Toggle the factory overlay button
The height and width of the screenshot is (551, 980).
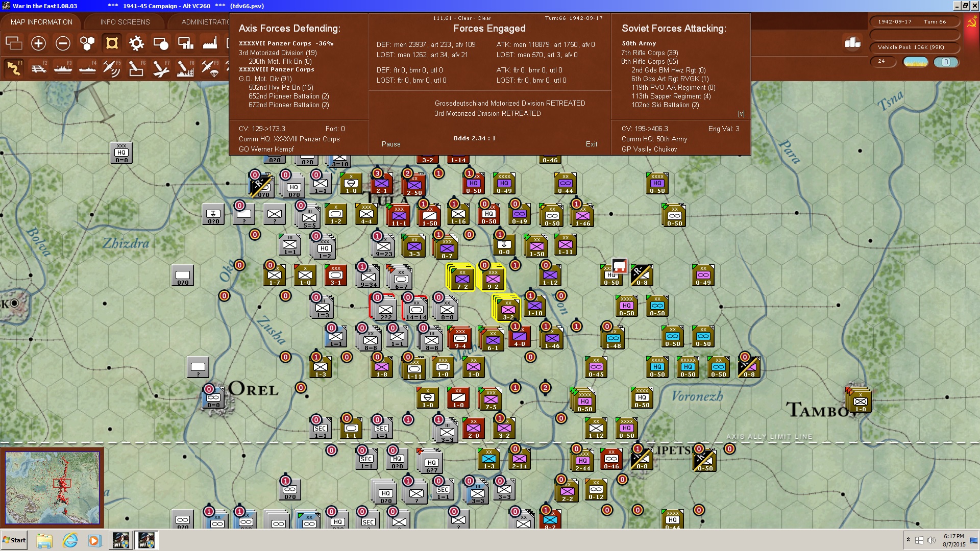(210, 43)
